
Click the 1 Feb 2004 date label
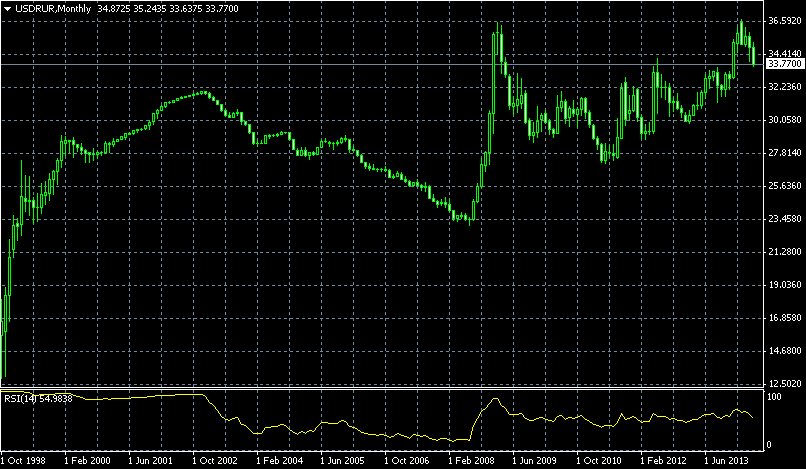coord(280,459)
